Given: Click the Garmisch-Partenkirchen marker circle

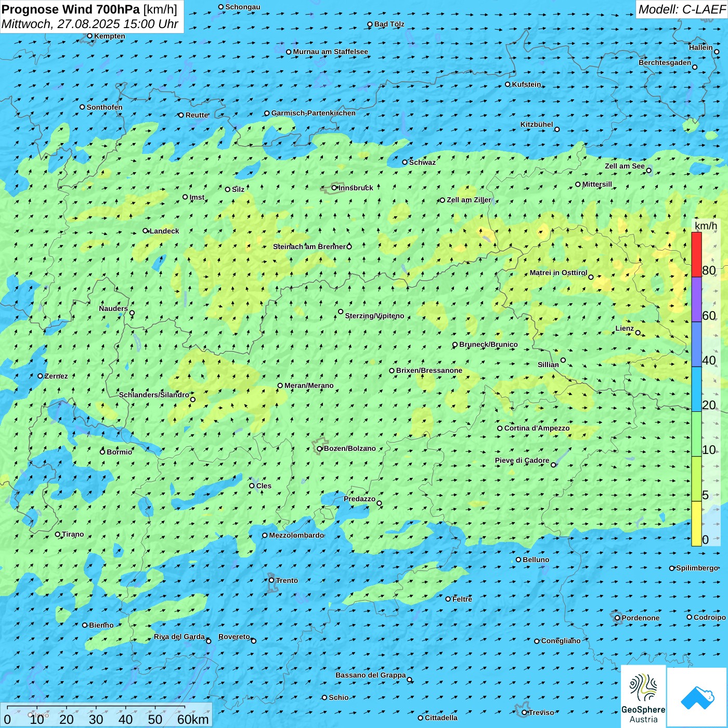Looking at the screenshot, I should (x=267, y=113).
